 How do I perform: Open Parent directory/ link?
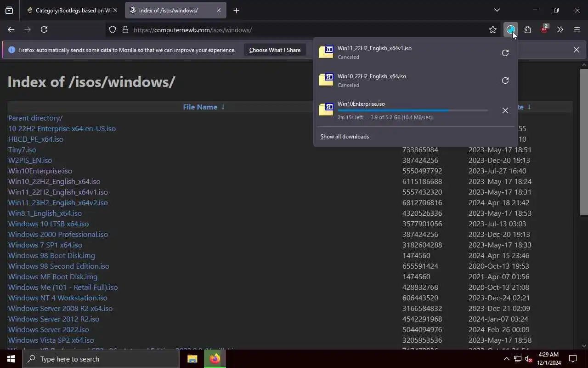(35, 118)
